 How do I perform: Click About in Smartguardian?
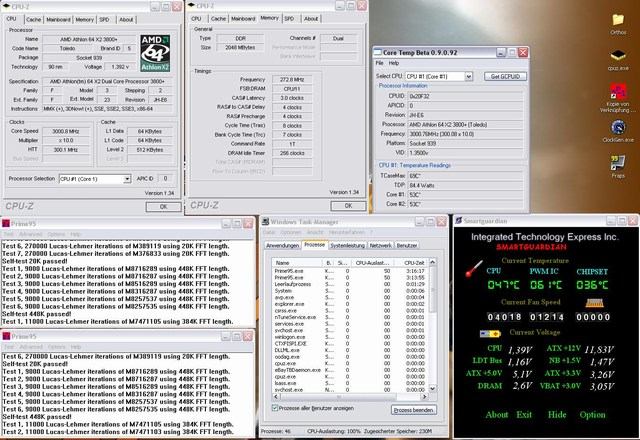[x=497, y=415]
